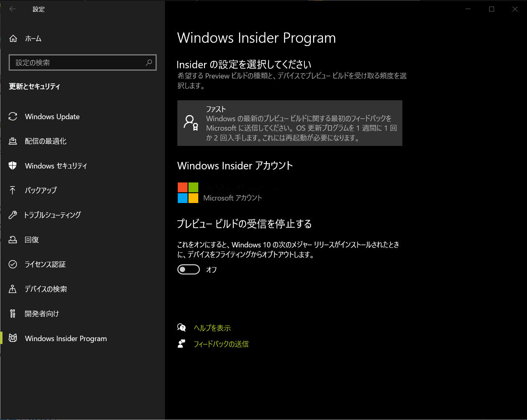Viewport: 527px width, 420px height.
Task: Click the Windows セキュリティ shield icon
Action: (13, 166)
